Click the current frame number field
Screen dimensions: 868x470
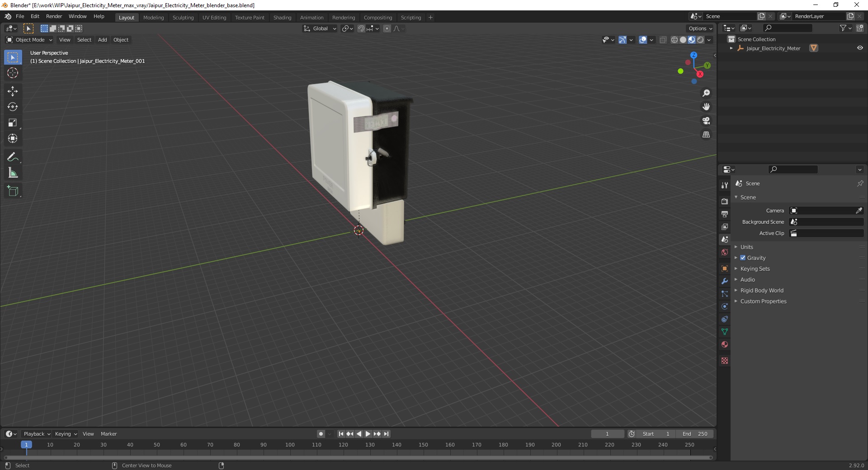pos(607,434)
